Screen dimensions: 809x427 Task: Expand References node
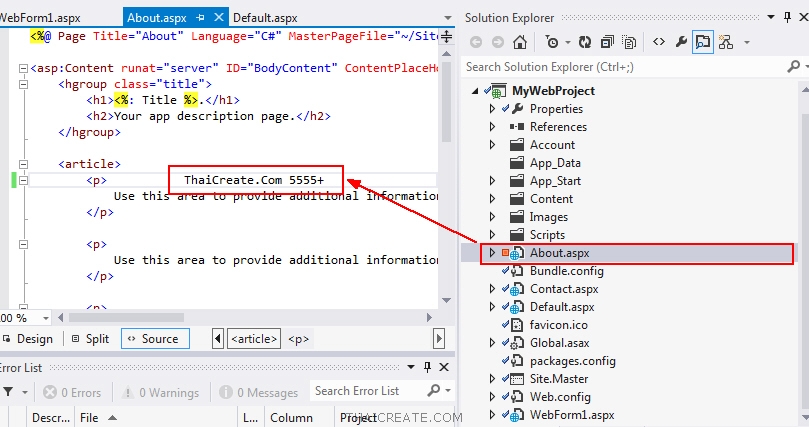(x=492, y=127)
